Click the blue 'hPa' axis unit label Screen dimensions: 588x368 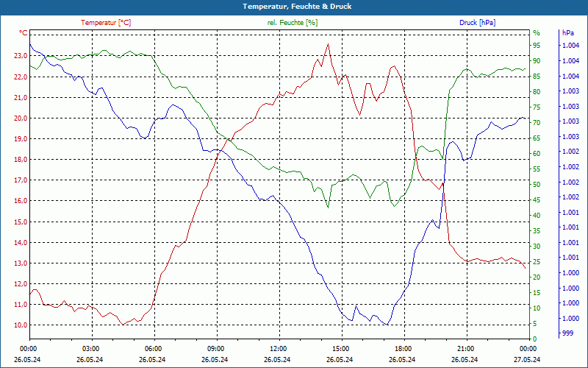click(x=567, y=33)
